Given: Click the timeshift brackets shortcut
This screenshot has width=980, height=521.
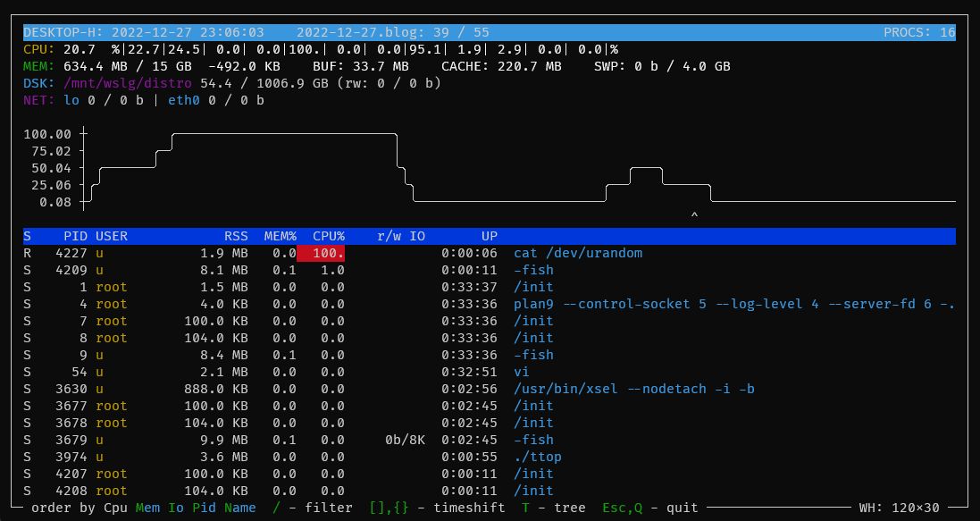Looking at the screenshot, I should (389, 508).
